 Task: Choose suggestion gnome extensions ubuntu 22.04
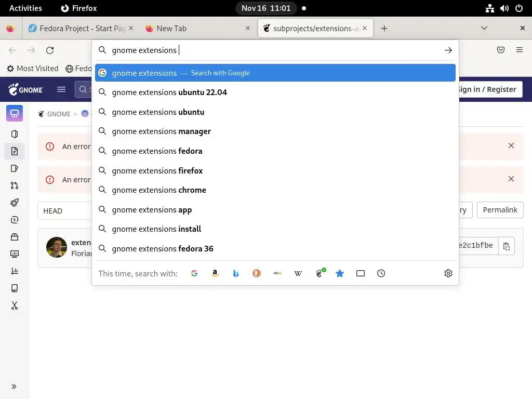[x=275, y=92]
